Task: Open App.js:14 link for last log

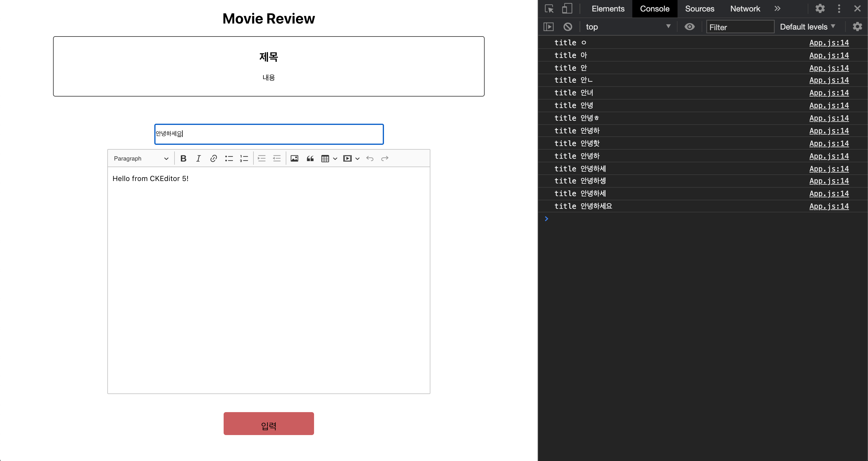Action: pyautogui.click(x=829, y=206)
